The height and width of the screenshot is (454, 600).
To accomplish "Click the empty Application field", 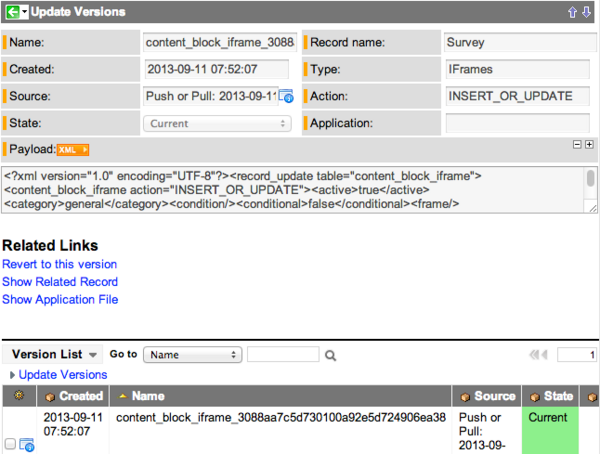I will click(517, 123).
